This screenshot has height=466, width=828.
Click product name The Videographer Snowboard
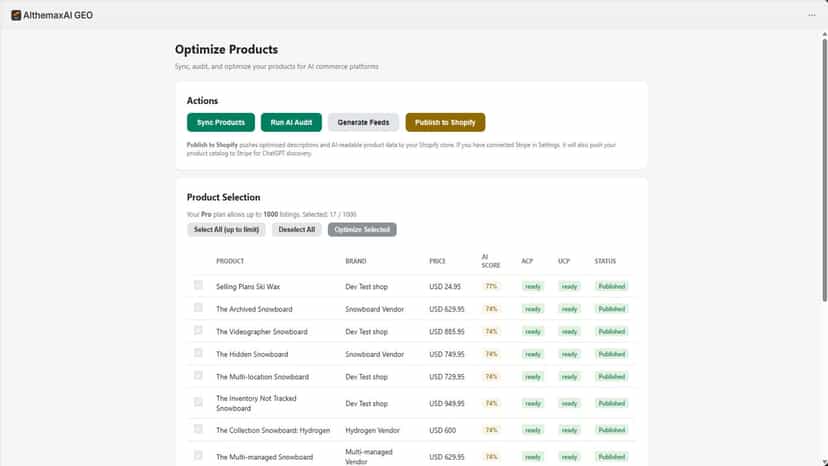click(x=261, y=332)
